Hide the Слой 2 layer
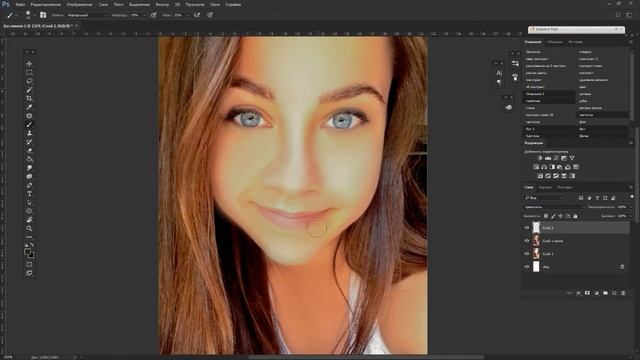 (527, 228)
